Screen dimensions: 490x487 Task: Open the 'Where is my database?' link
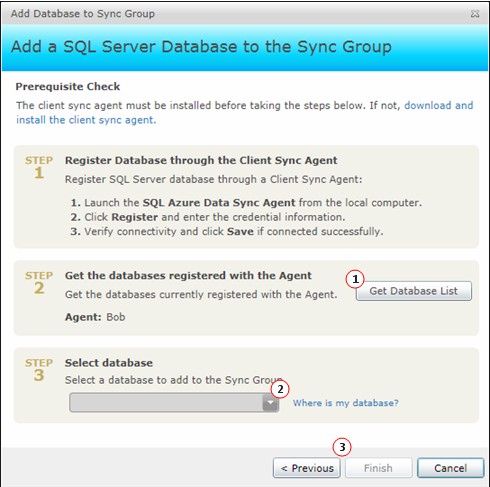pos(346,403)
